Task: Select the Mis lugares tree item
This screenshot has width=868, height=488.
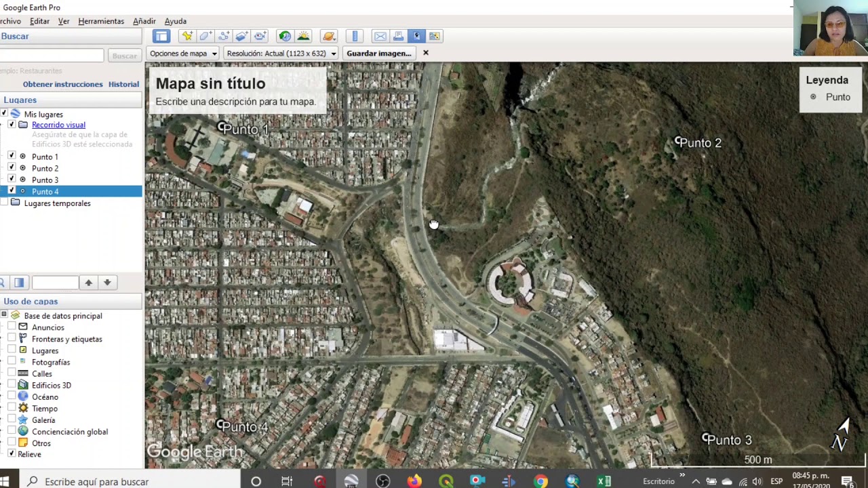Action: pos(43,115)
